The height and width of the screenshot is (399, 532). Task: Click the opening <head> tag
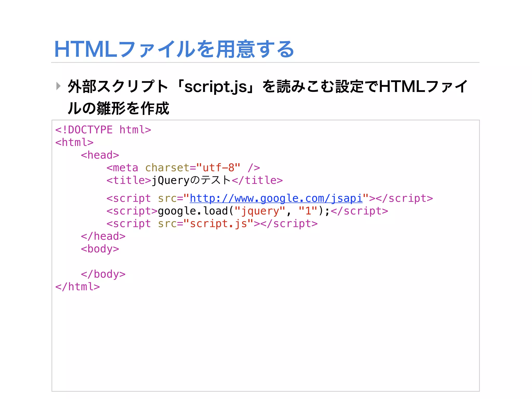(x=100, y=155)
